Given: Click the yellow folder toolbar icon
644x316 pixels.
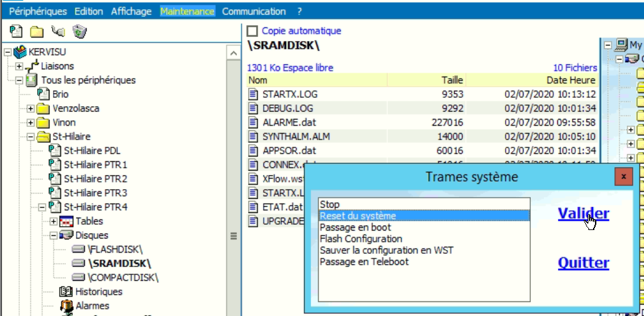Looking at the screenshot, I should [x=37, y=31].
